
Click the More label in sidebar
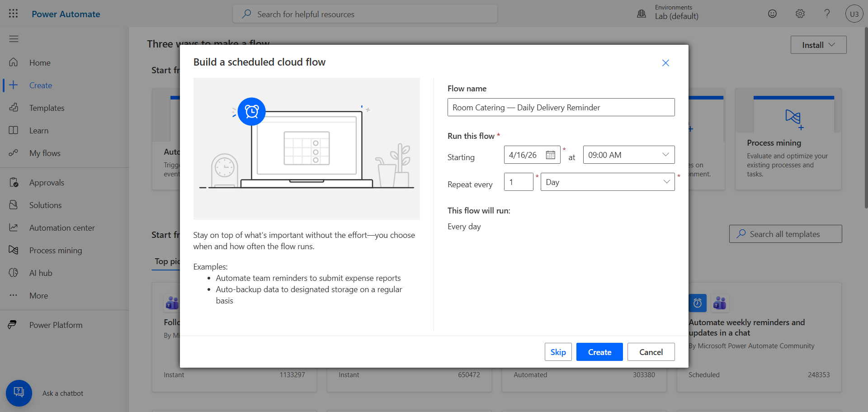click(x=38, y=296)
